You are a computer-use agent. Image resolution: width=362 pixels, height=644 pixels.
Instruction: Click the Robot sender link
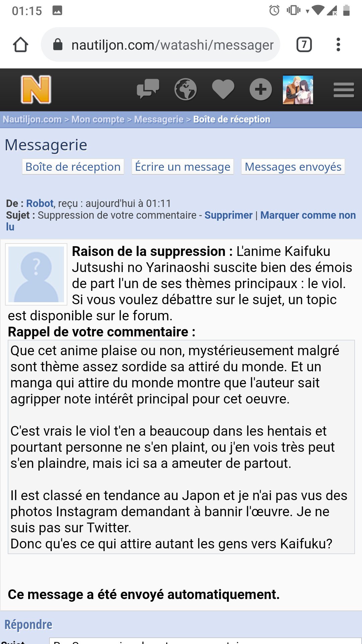coord(40,203)
